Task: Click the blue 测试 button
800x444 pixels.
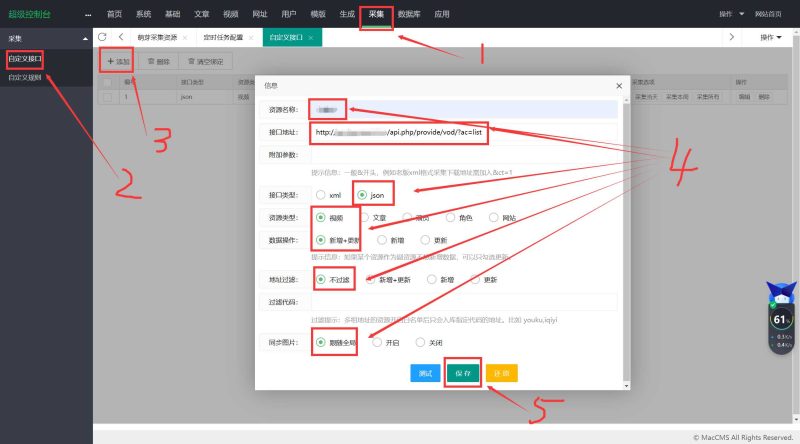Action: 425,373
